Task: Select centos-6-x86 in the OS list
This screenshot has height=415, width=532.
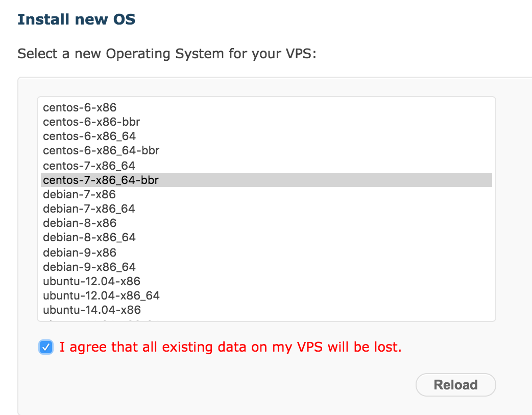Action: coord(80,108)
